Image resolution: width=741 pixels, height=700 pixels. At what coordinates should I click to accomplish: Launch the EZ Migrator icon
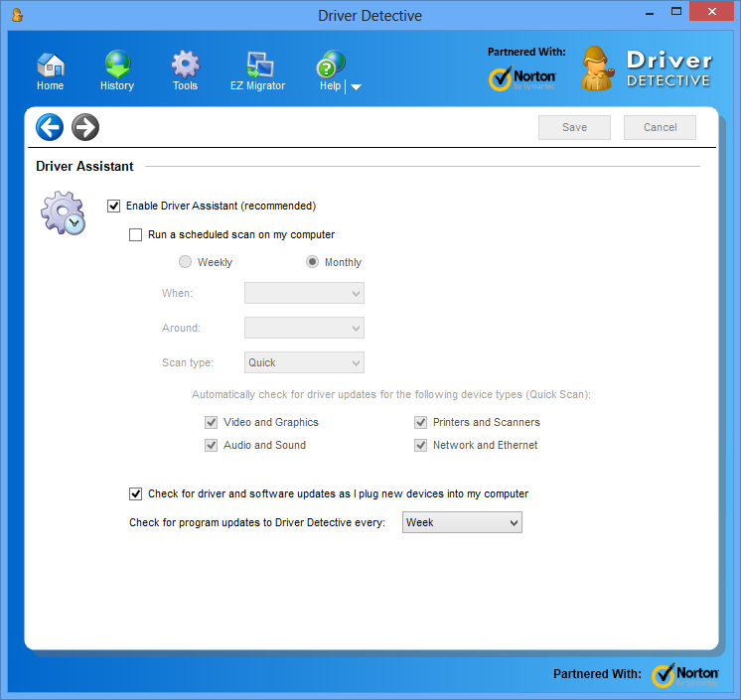coord(259,65)
